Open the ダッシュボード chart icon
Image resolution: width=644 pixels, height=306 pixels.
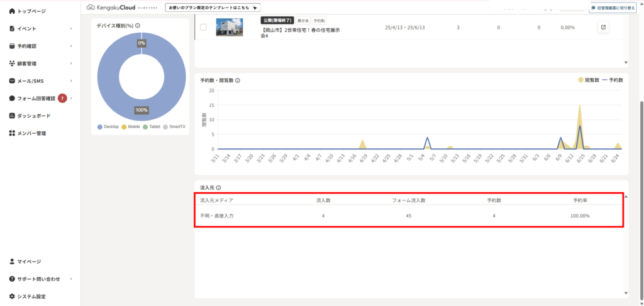(x=12, y=116)
